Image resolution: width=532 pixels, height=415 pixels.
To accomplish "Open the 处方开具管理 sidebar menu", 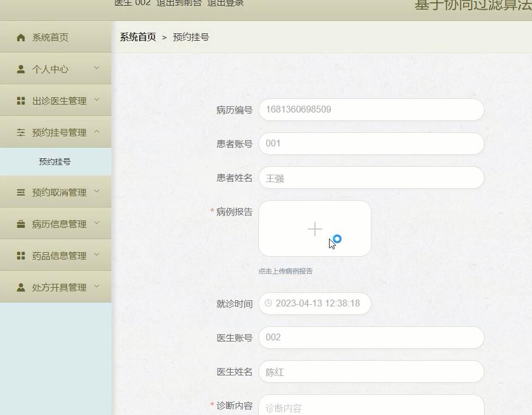I will [55, 287].
